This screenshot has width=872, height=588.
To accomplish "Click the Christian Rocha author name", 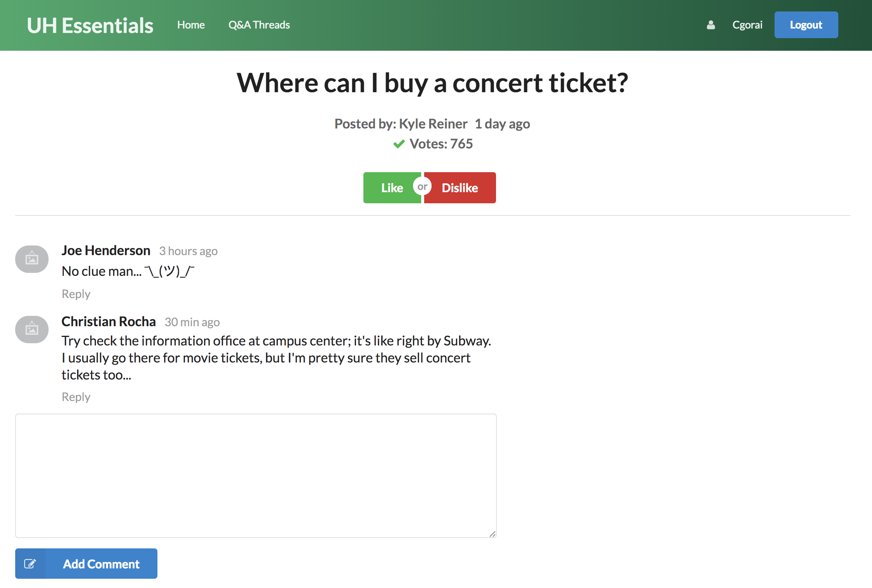I will click(109, 322).
